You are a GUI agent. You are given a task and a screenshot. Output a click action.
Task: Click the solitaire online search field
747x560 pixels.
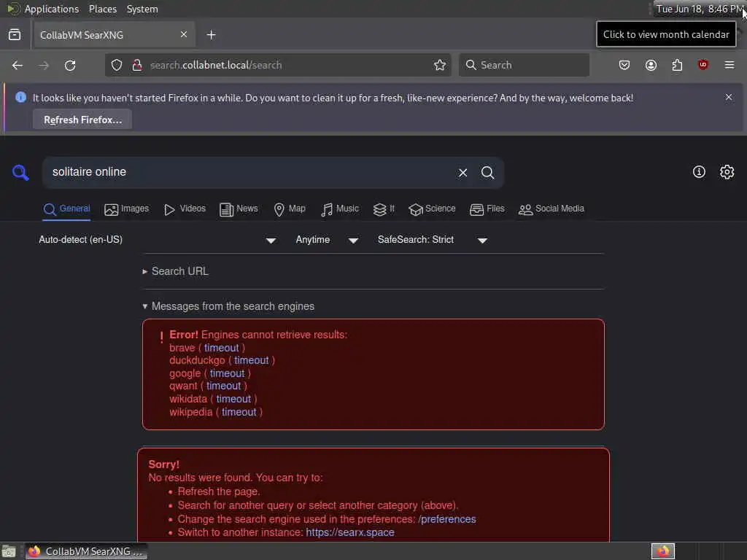(x=248, y=172)
